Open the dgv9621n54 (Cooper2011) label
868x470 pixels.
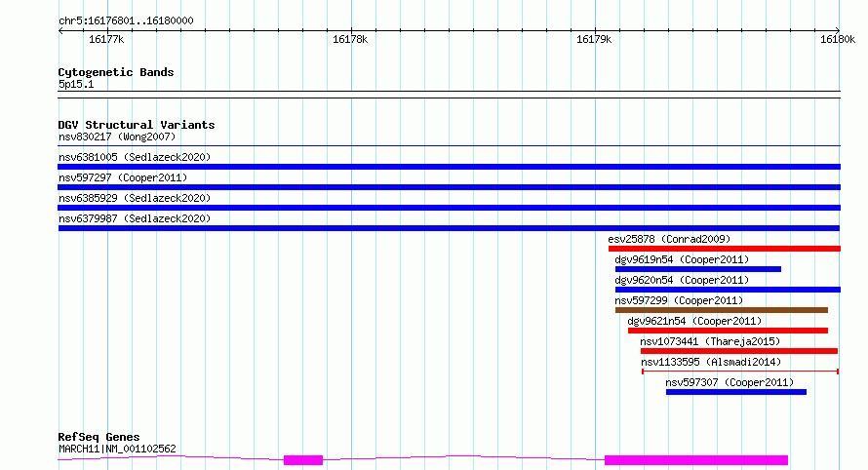point(694,321)
